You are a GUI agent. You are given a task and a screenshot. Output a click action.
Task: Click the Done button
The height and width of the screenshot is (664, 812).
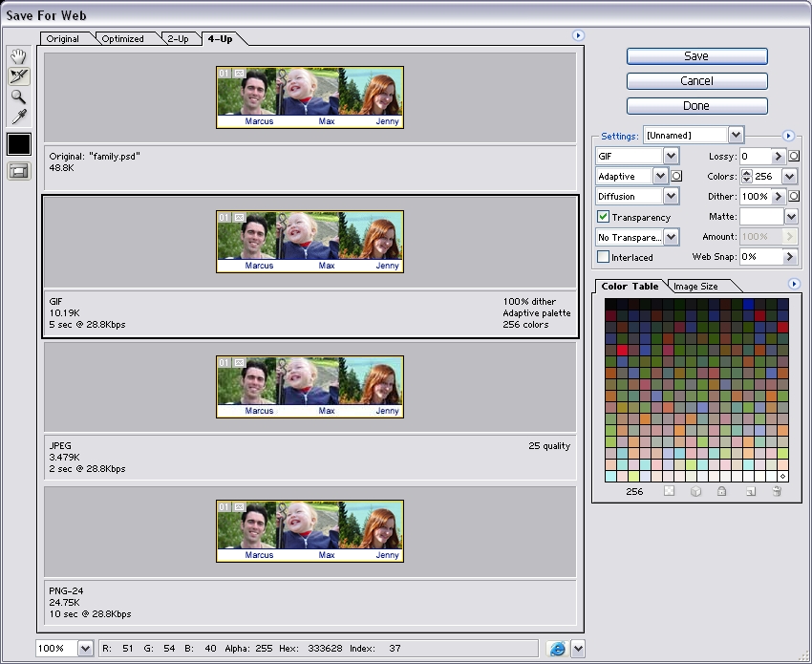click(x=696, y=106)
